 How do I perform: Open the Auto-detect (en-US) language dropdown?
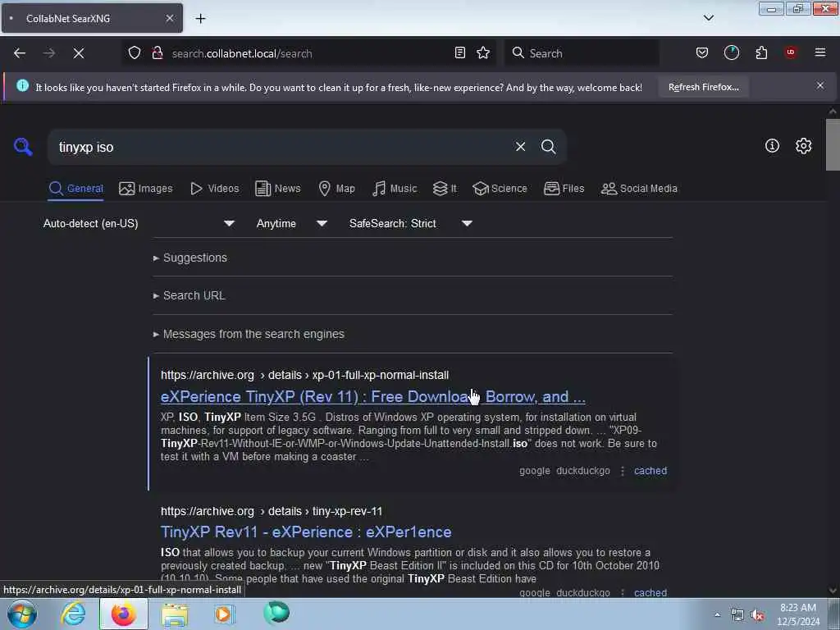click(139, 223)
